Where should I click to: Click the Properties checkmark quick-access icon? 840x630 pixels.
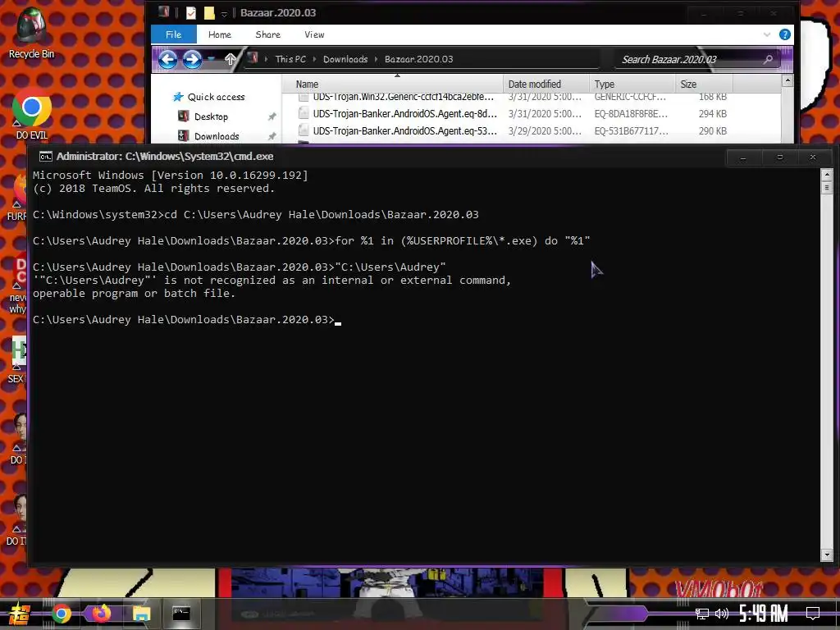(190, 13)
